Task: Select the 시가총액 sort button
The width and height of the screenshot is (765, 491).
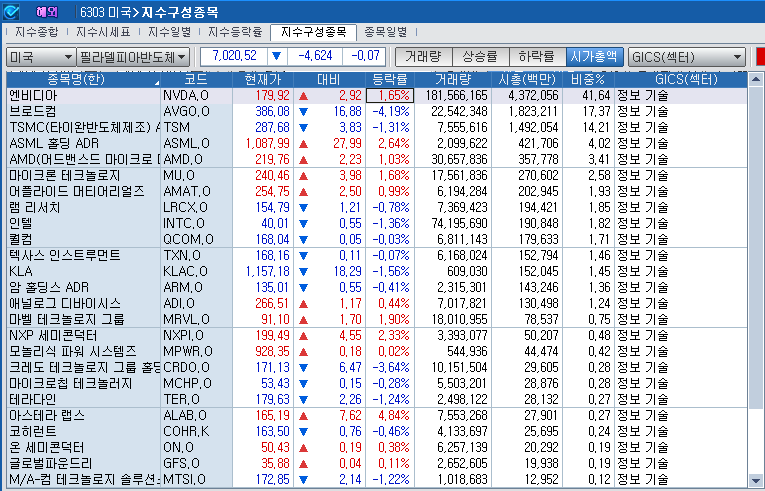Action: (x=594, y=57)
